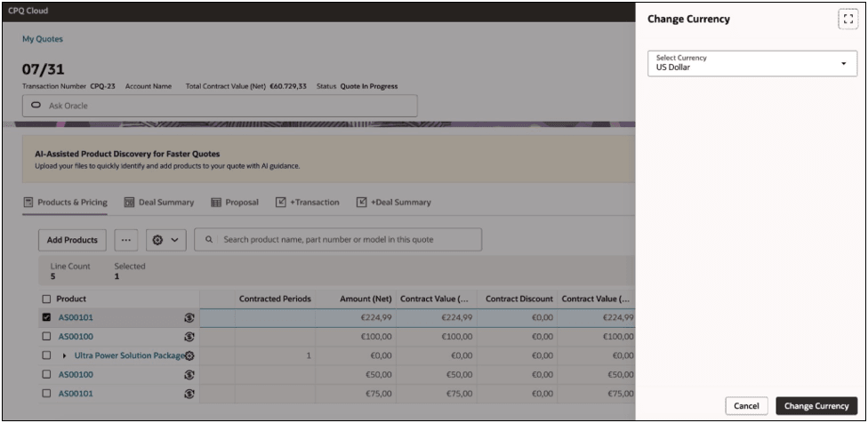The image size is (868, 423).
Task: Open the My Quotes link
Action: point(43,39)
